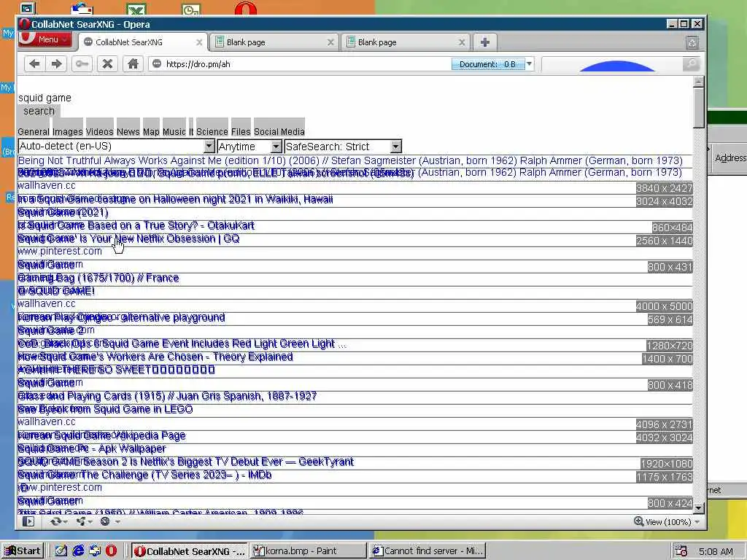Go back with the Back arrow

34,64
